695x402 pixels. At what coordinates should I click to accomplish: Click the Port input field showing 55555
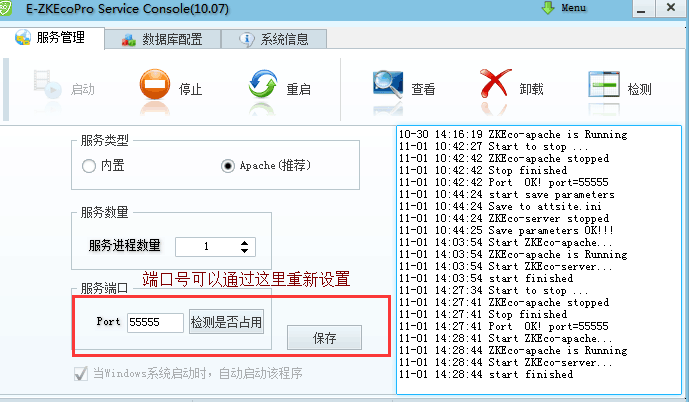[155, 322]
